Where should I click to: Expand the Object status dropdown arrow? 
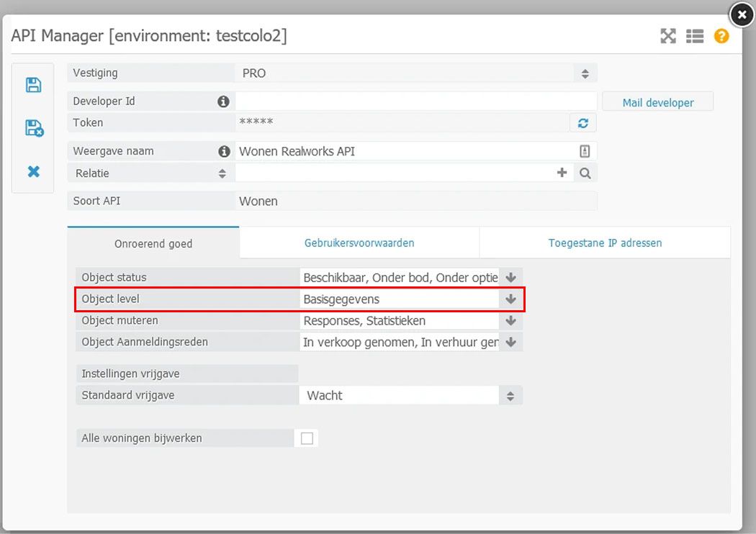pos(511,278)
